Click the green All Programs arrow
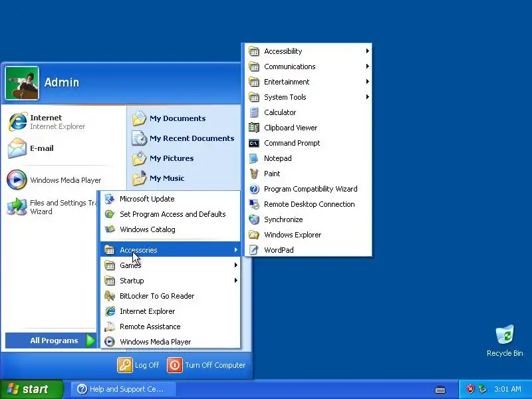Image resolution: width=532 pixels, height=399 pixels. pyautogui.click(x=90, y=340)
